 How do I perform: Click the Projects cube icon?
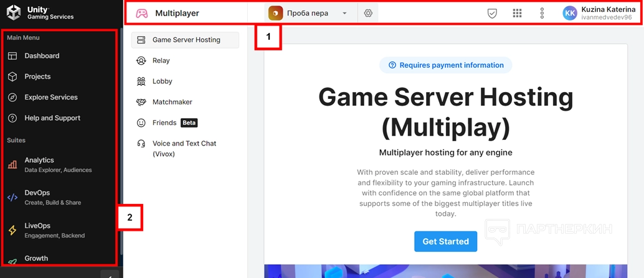click(x=12, y=76)
